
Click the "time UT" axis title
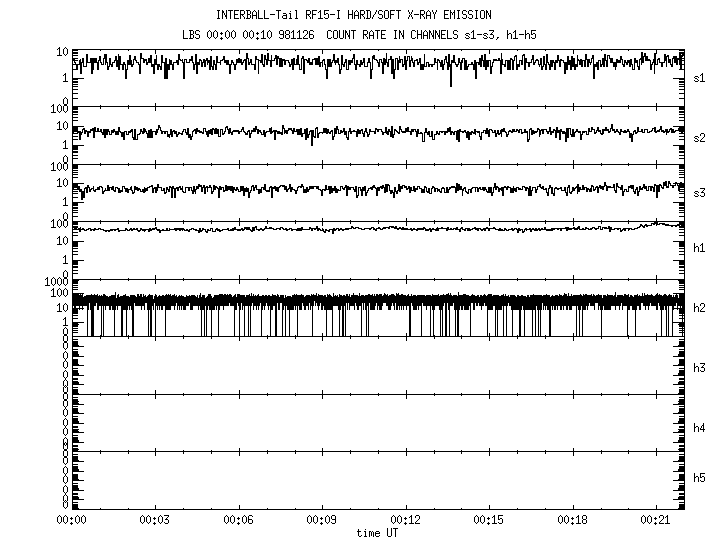pyautogui.click(x=377, y=533)
